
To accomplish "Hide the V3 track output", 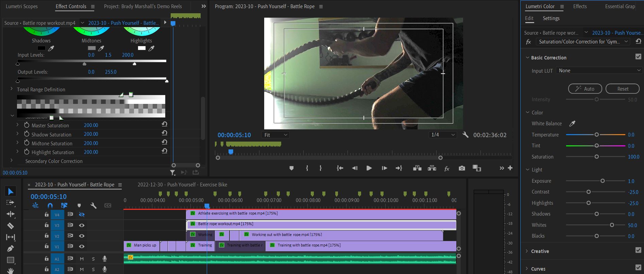I will coord(82,225).
